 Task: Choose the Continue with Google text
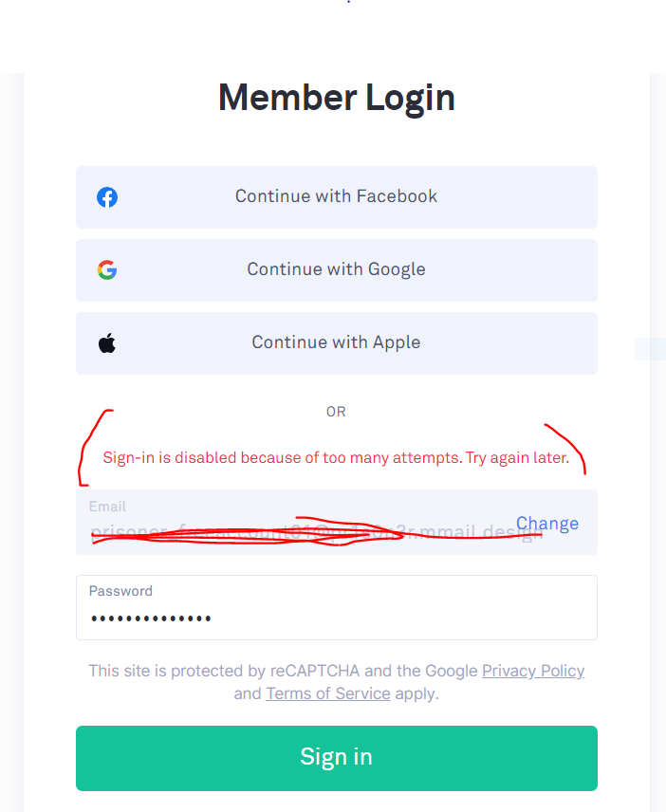click(336, 269)
